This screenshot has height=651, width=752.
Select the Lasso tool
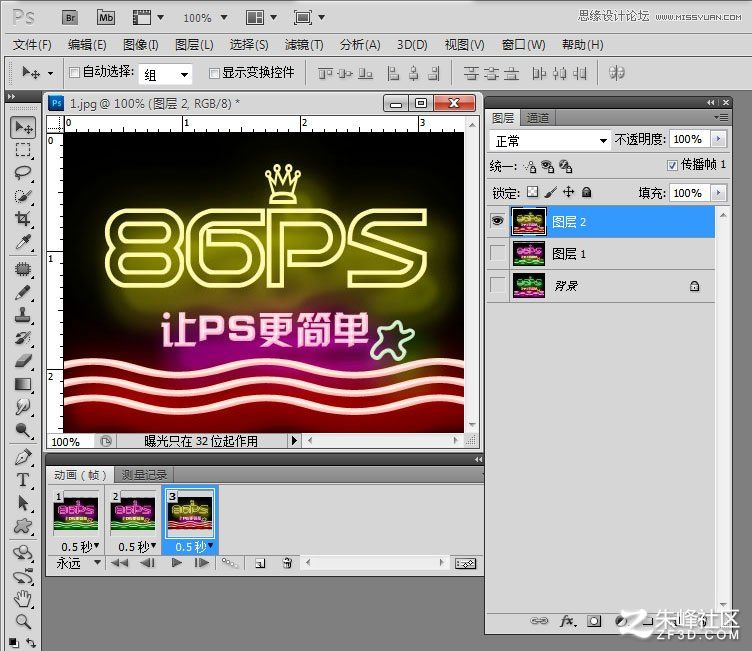pos(23,173)
